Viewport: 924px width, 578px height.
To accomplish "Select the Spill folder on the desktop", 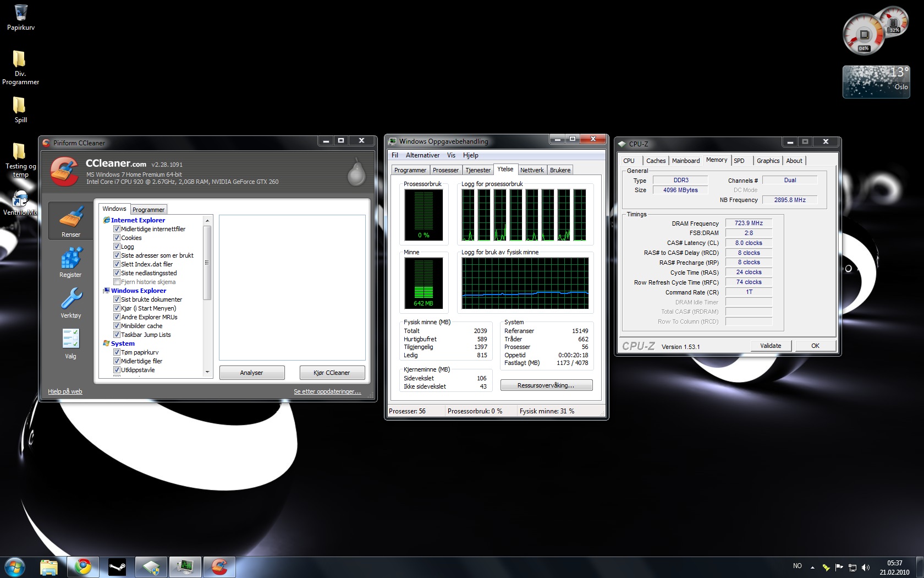I will click(x=20, y=110).
